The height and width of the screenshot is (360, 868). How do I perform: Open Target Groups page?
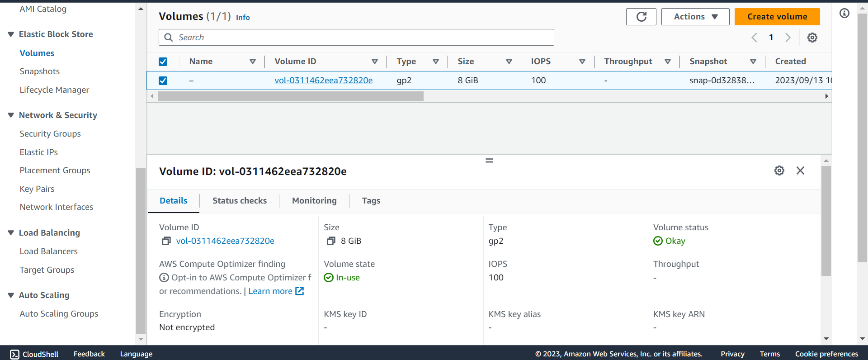click(47, 270)
